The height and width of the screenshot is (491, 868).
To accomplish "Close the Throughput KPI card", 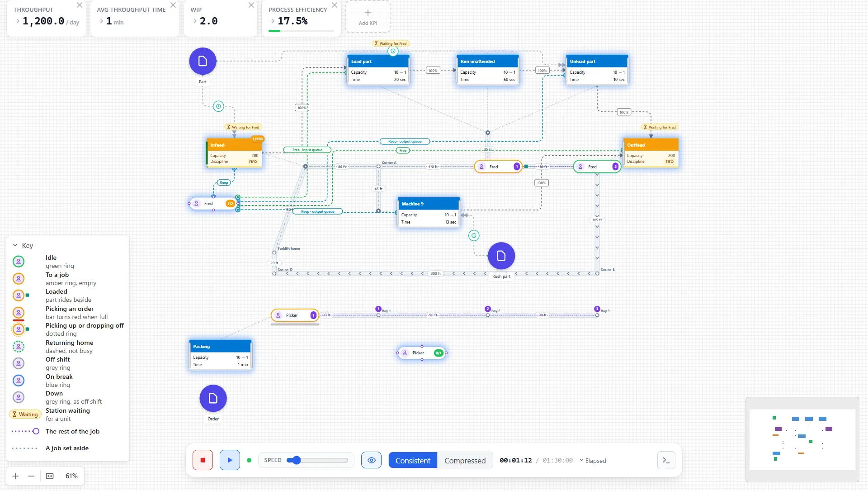I will pyautogui.click(x=80, y=5).
